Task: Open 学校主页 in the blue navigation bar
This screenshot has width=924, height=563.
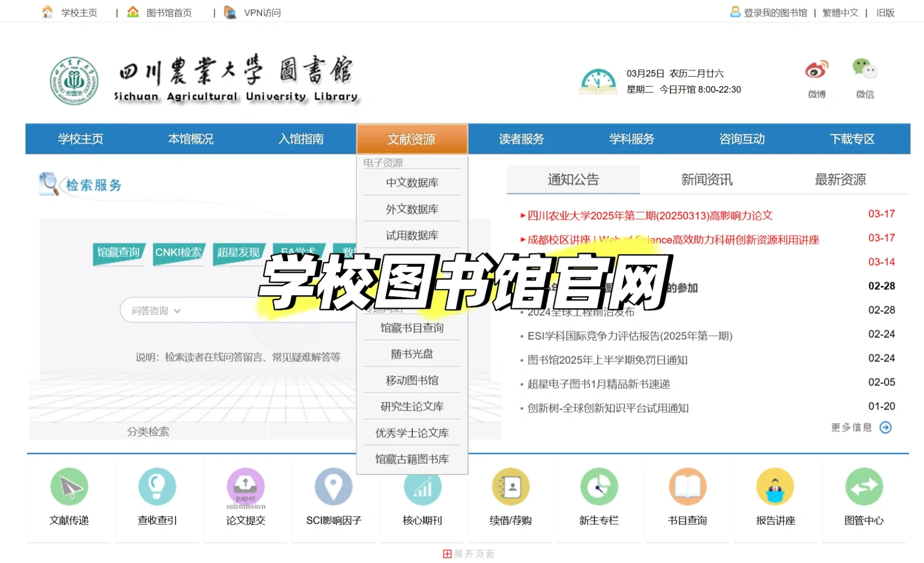Action: pyautogui.click(x=80, y=139)
